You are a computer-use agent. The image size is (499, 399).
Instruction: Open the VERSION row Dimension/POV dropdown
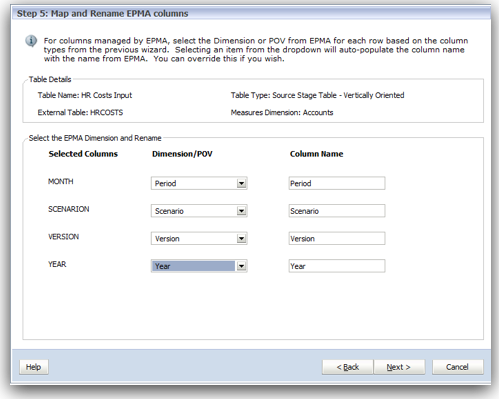[199, 239]
